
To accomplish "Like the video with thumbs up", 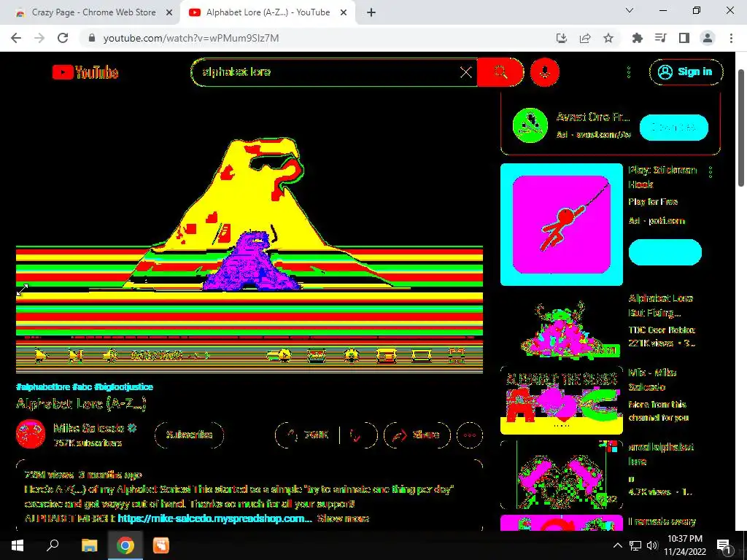I will pyautogui.click(x=306, y=435).
